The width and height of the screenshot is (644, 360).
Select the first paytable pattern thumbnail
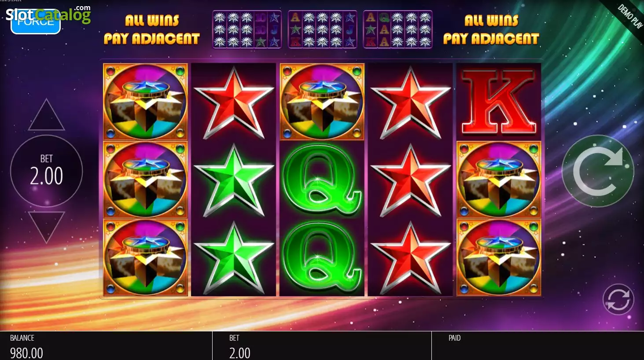(x=247, y=29)
